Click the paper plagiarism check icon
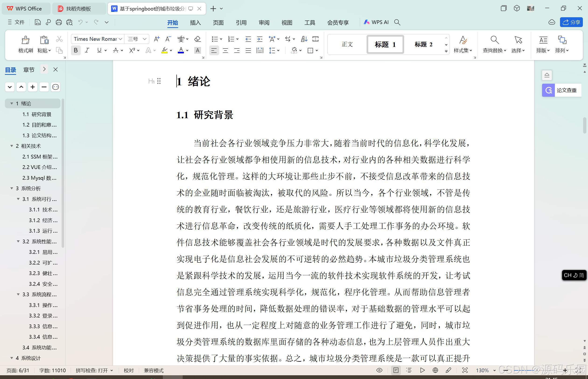Viewport: 588px width, 379px height. (548, 90)
